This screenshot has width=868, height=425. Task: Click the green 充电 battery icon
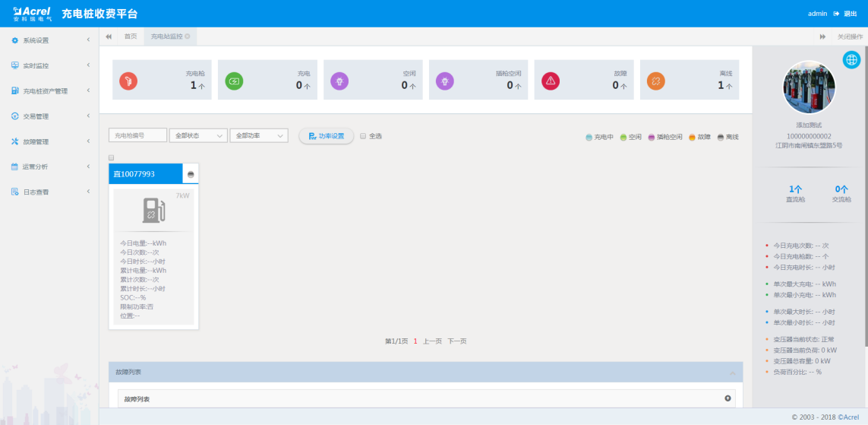pos(234,81)
